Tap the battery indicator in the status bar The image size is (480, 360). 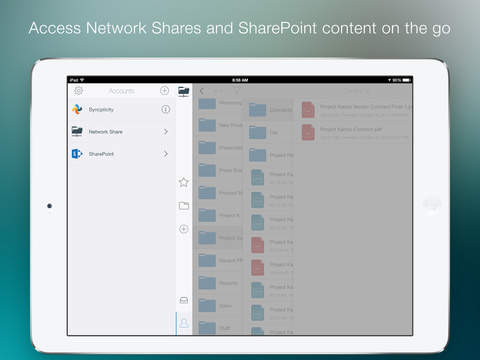(x=406, y=80)
